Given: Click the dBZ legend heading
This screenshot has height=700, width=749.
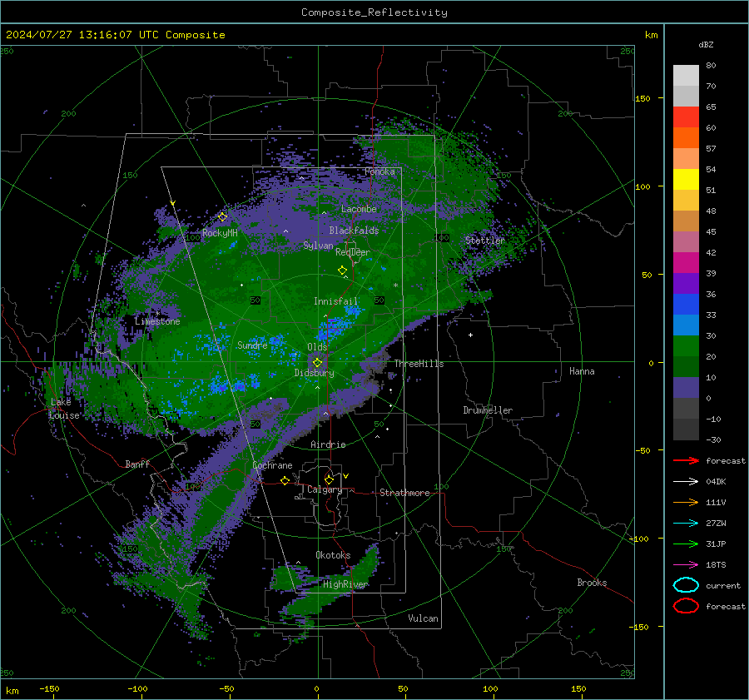Looking at the screenshot, I should coord(706,44).
